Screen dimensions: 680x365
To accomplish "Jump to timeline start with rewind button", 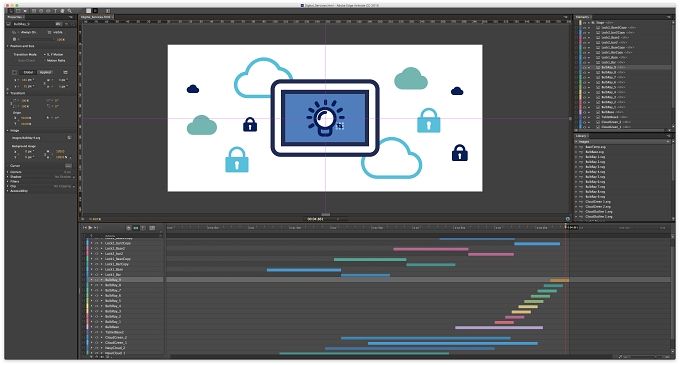I will point(85,228).
